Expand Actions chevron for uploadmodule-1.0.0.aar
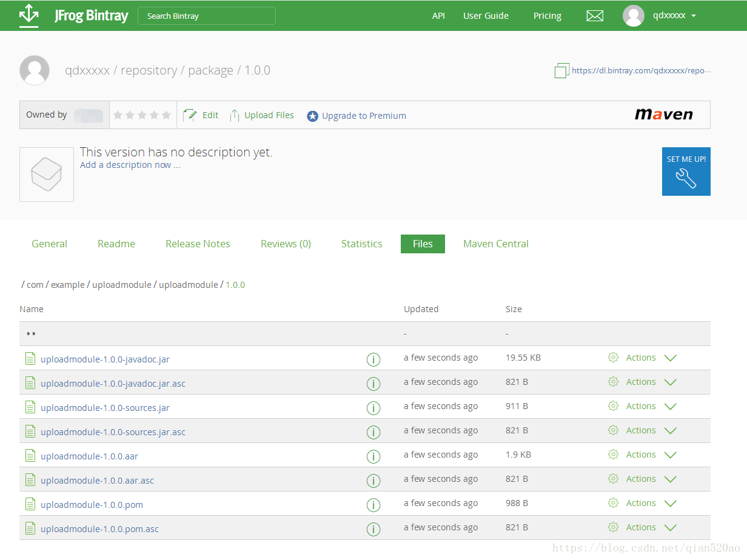 click(670, 455)
